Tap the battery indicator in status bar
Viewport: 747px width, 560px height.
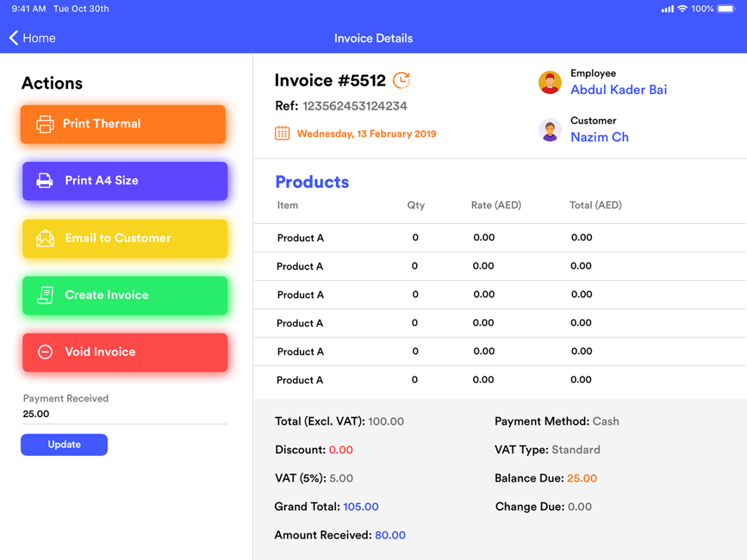coord(727,9)
